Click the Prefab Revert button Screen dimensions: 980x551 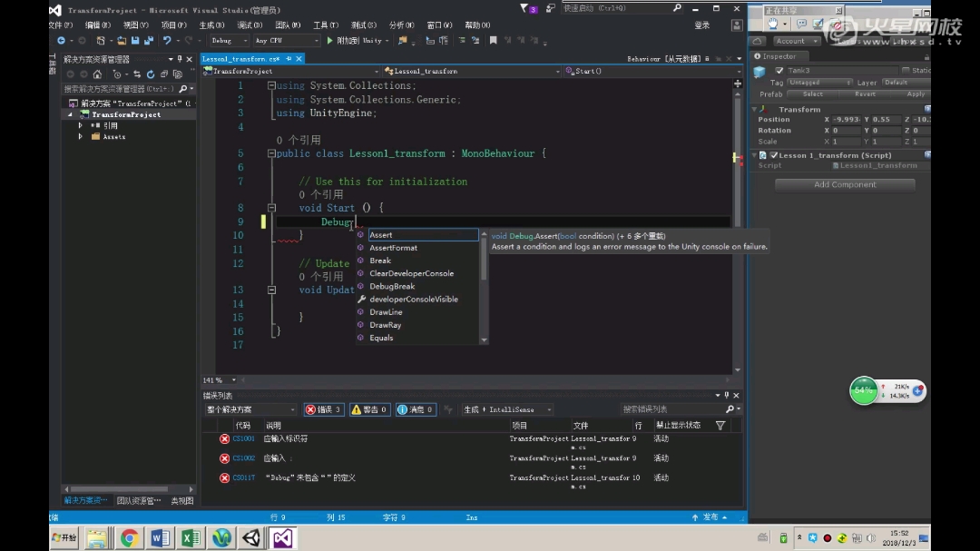865,93
